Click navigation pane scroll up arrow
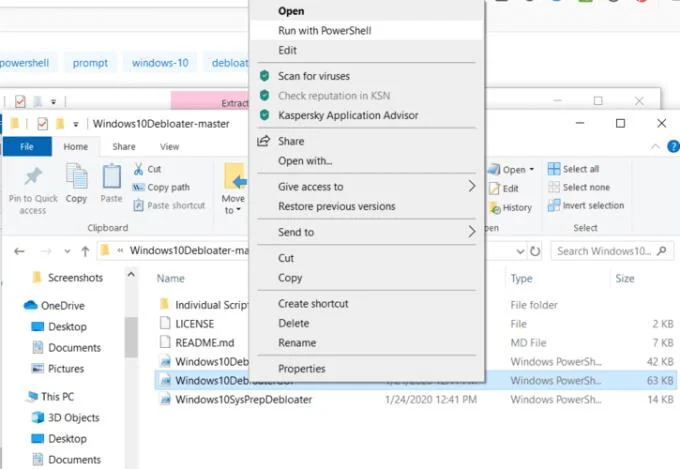 click(x=131, y=275)
